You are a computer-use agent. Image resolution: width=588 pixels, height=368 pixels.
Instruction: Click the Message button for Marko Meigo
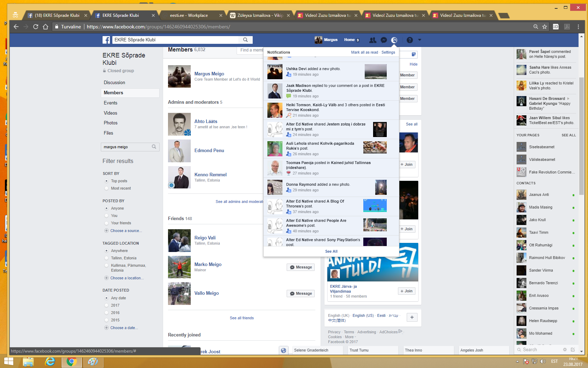[301, 267]
